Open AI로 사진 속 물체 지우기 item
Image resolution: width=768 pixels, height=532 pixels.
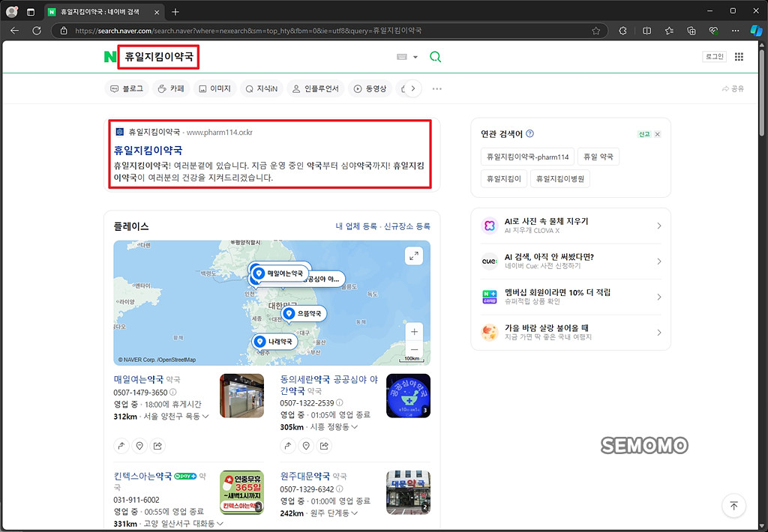(571, 226)
